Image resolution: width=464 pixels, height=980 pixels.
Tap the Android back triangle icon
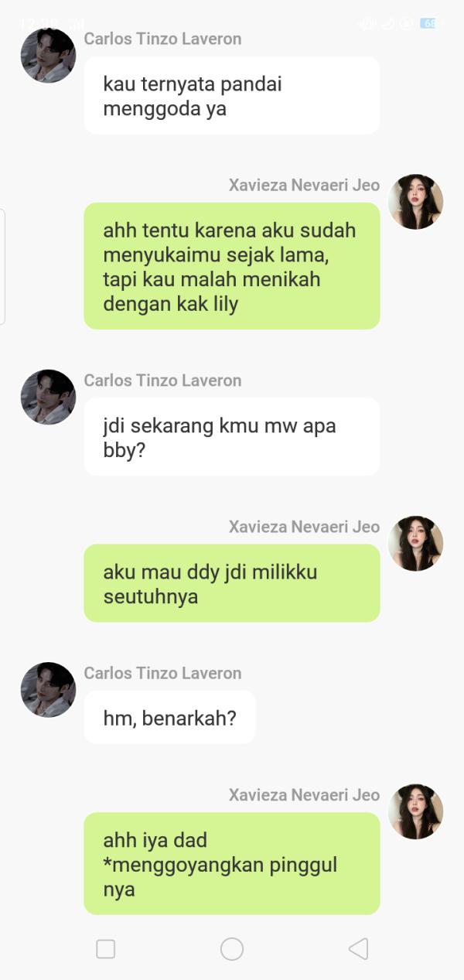pos(358,949)
